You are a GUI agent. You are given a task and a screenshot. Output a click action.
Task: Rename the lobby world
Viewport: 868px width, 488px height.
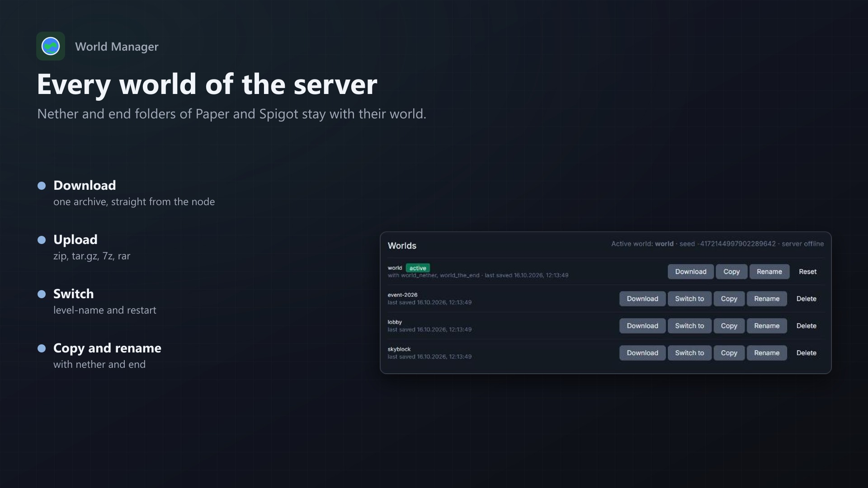[766, 326]
